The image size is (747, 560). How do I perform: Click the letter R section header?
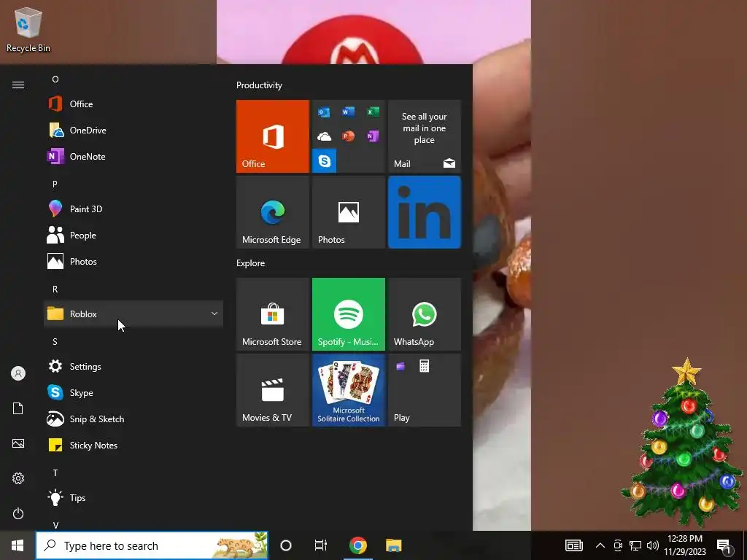coord(55,289)
